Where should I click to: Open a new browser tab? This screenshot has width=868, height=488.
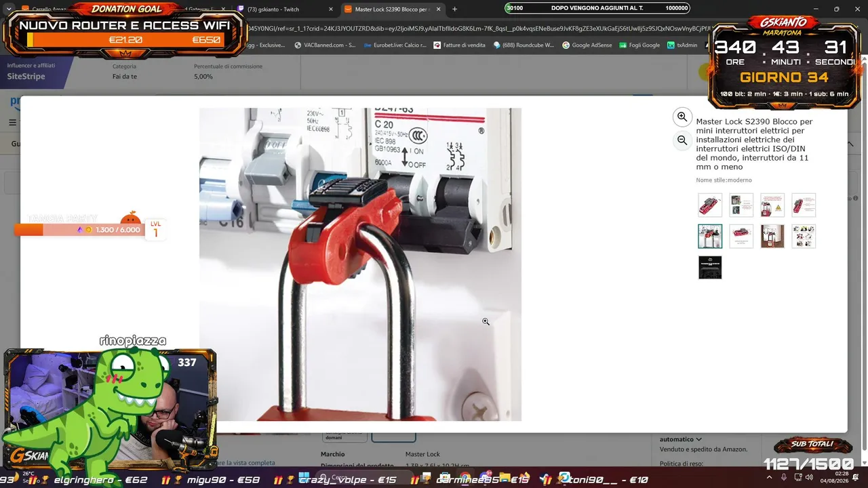(x=454, y=9)
